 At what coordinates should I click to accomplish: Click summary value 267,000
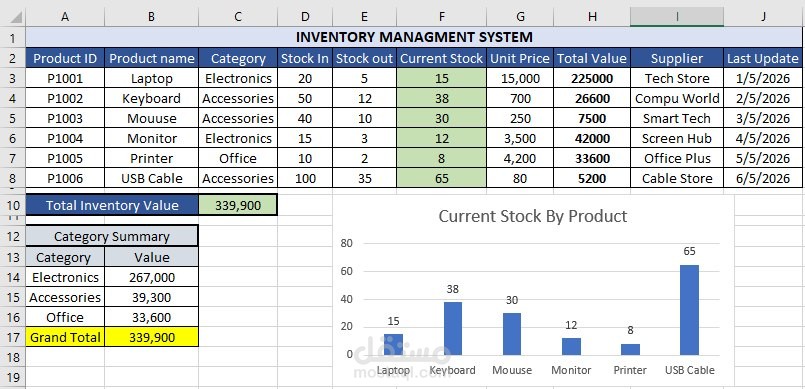pyautogui.click(x=151, y=277)
